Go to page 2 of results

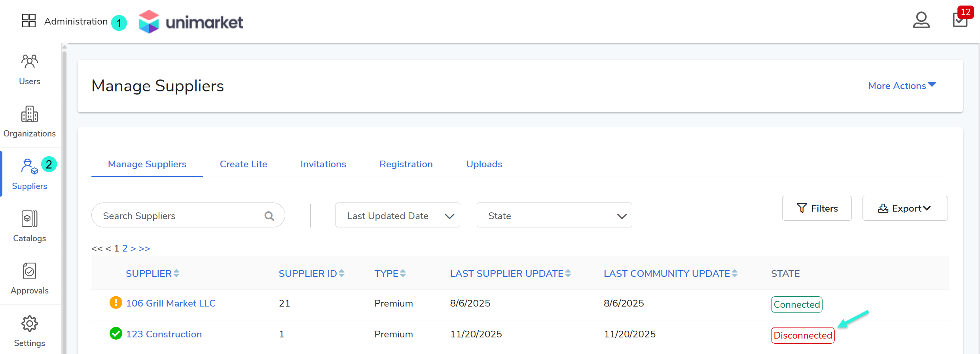coord(125,248)
